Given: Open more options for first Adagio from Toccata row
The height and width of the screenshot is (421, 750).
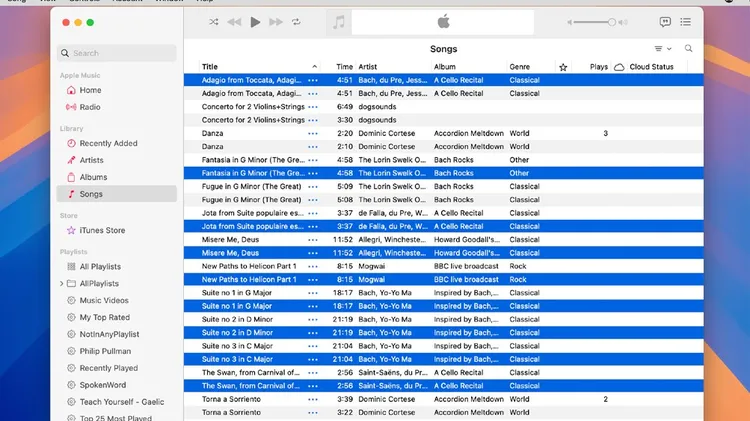Looking at the screenshot, I should point(313,80).
